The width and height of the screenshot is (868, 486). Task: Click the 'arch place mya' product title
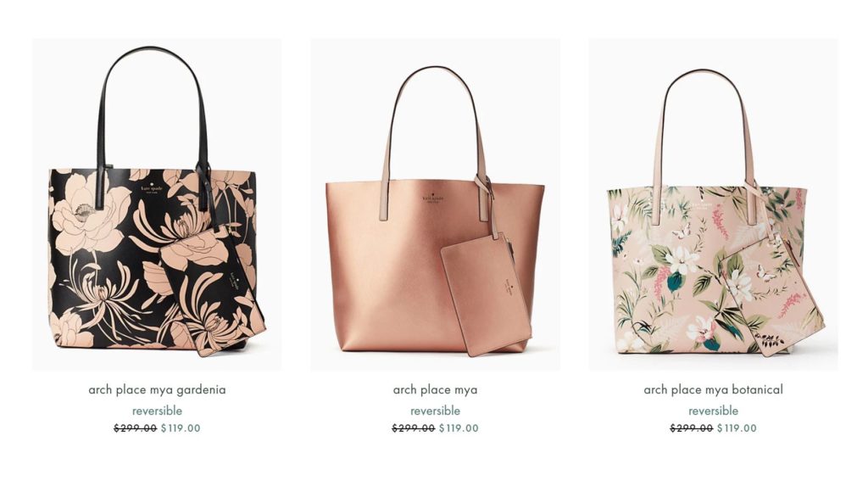coord(435,389)
